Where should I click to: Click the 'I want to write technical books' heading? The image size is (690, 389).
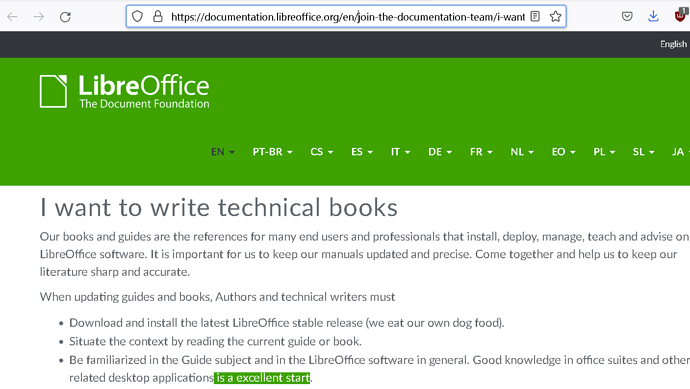tap(219, 207)
